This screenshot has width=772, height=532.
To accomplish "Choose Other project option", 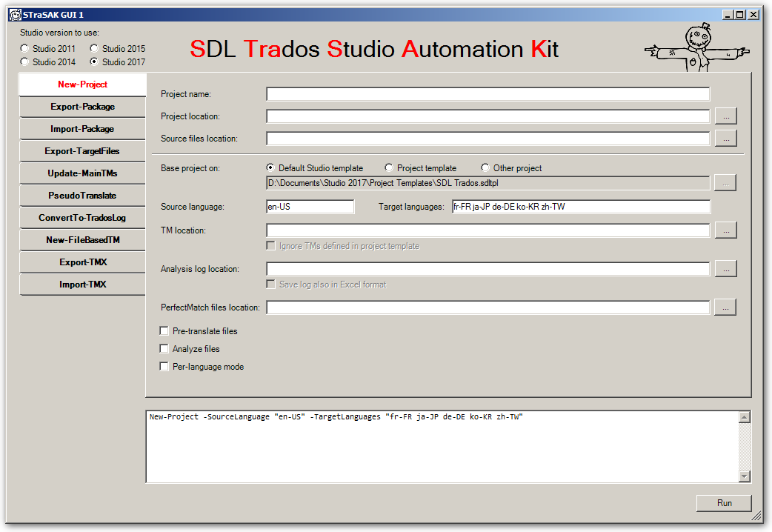I will pyautogui.click(x=485, y=167).
